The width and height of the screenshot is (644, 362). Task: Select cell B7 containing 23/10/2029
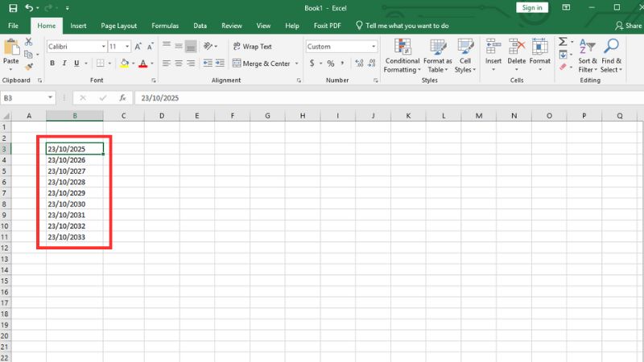coord(75,193)
